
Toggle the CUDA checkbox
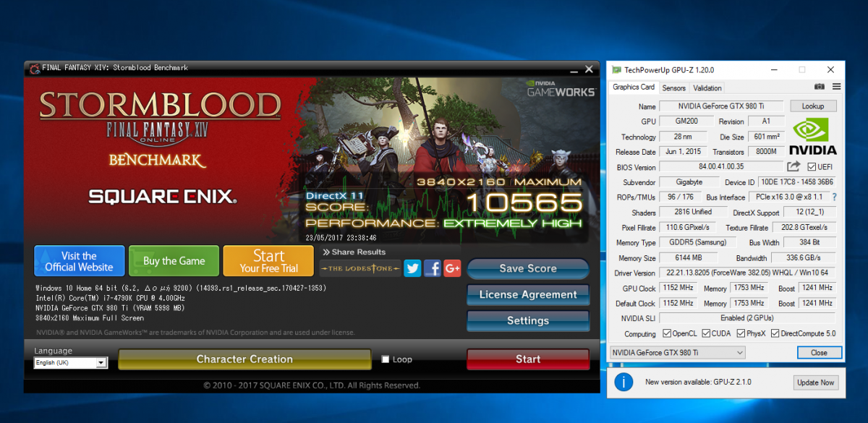(x=707, y=333)
